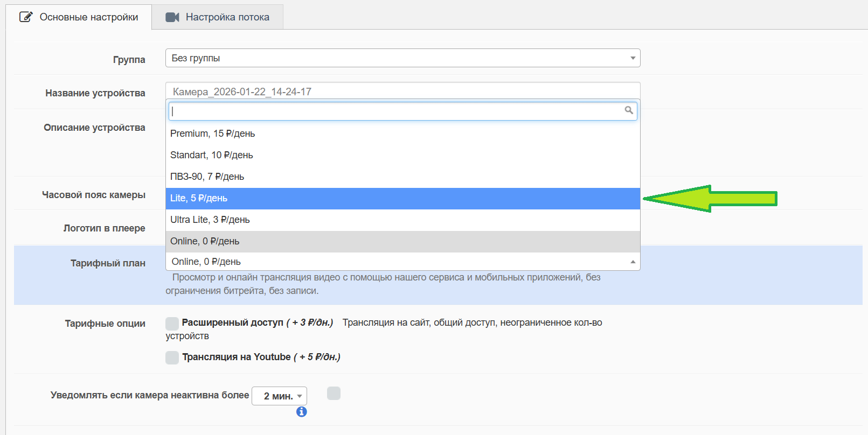Enable the Расширенный доступ option checkbox

tap(172, 323)
